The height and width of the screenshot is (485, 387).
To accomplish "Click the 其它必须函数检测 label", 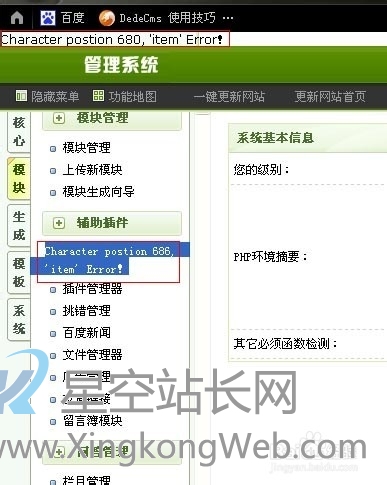I will (285, 343).
